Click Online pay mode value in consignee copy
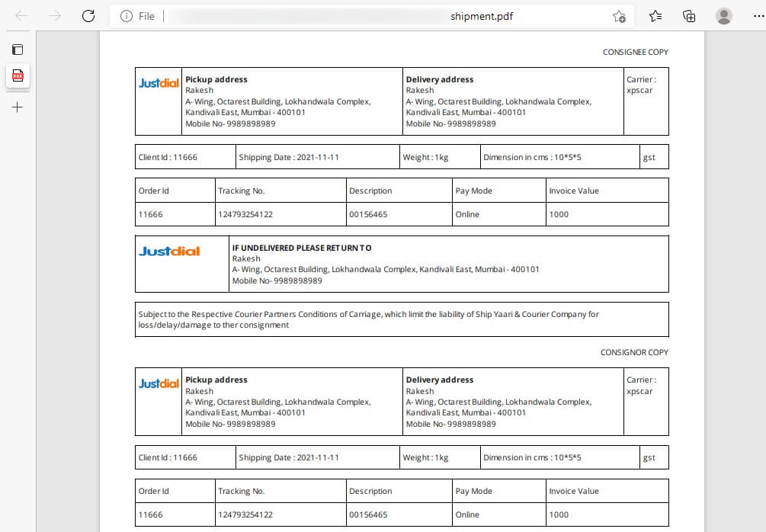The height and width of the screenshot is (532, 766). coord(467,214)
